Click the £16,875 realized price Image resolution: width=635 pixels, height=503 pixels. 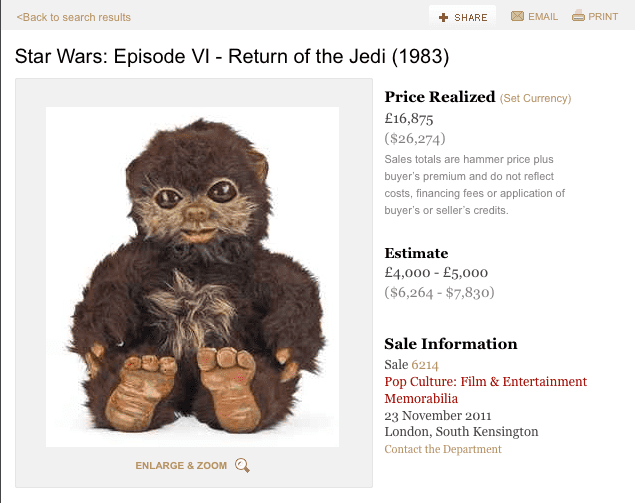(x=409, y=119)
